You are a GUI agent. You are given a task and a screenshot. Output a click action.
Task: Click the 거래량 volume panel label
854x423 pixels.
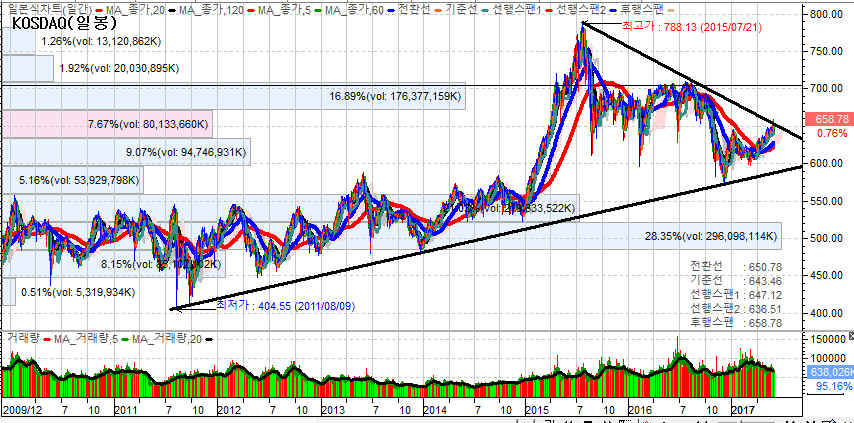coord(21,340)
